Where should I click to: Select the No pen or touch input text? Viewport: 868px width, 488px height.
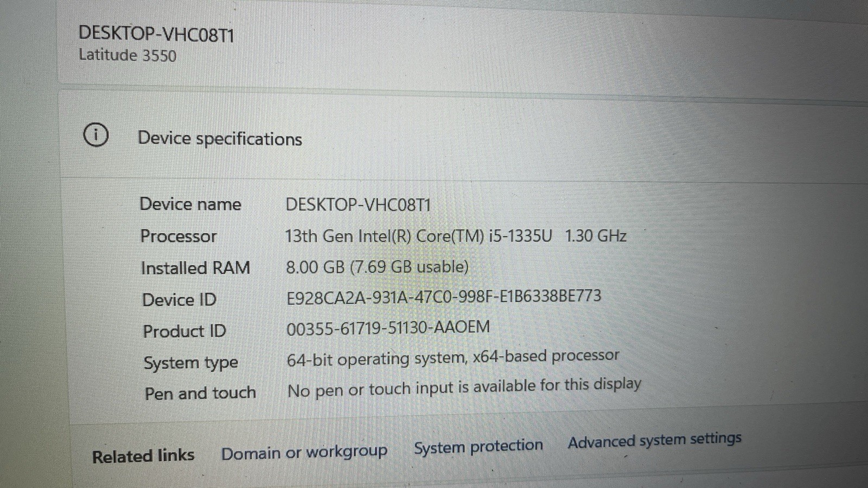(464, 387)
